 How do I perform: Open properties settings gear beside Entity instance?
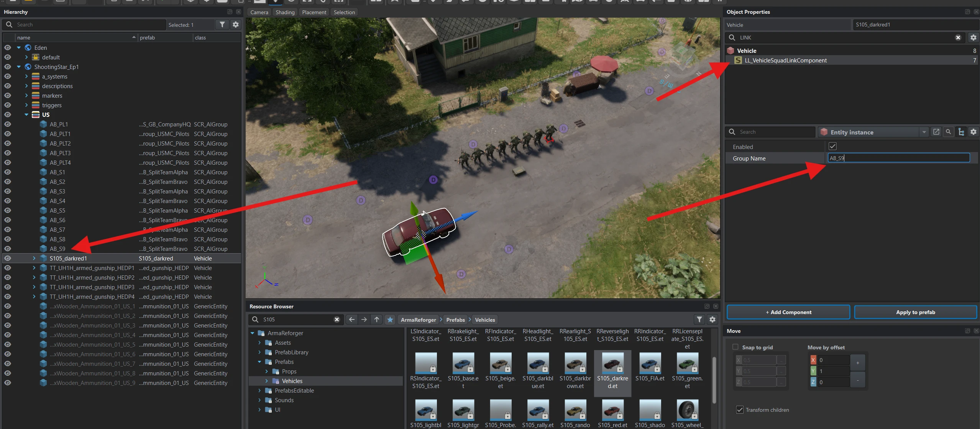point(973,132)
